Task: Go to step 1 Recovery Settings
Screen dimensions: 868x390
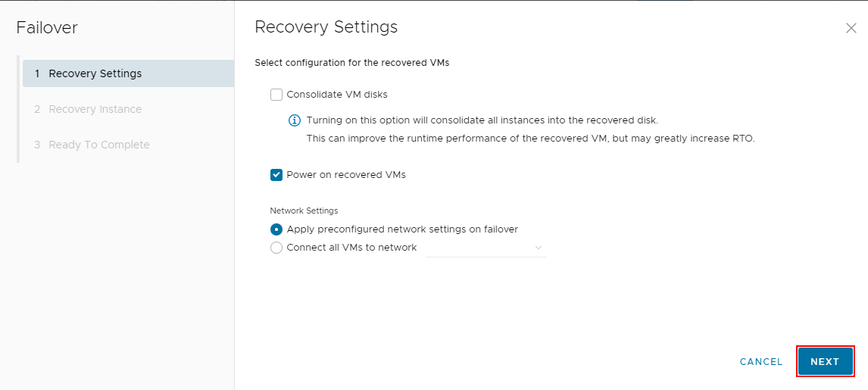Action: point(95,73)
